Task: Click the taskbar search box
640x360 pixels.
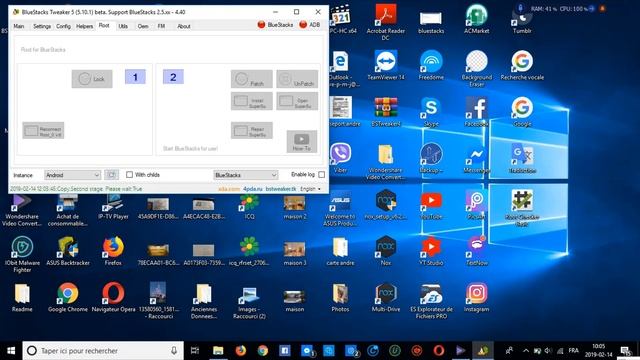Action: coord(103,351)
